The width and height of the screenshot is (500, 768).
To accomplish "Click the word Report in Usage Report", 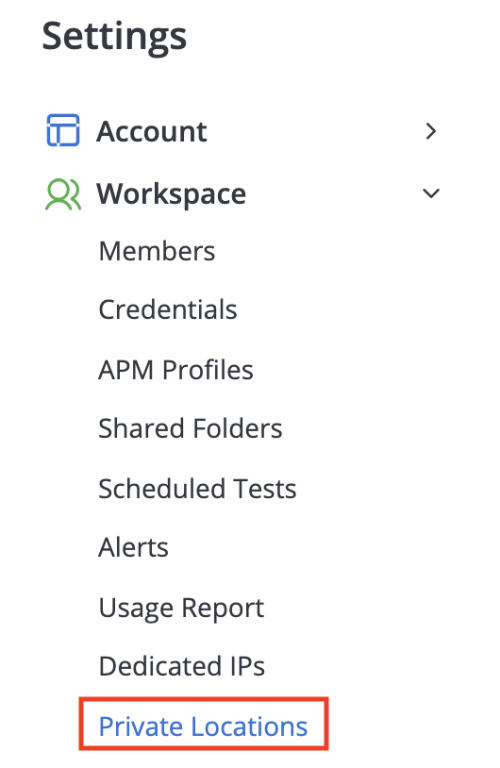I will [x=223, y=608].
